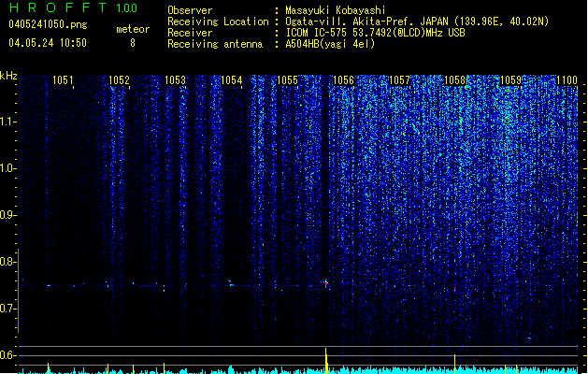
Task: Click the HROFFT 1.0.0 title text
Action: tap(74, 7)
